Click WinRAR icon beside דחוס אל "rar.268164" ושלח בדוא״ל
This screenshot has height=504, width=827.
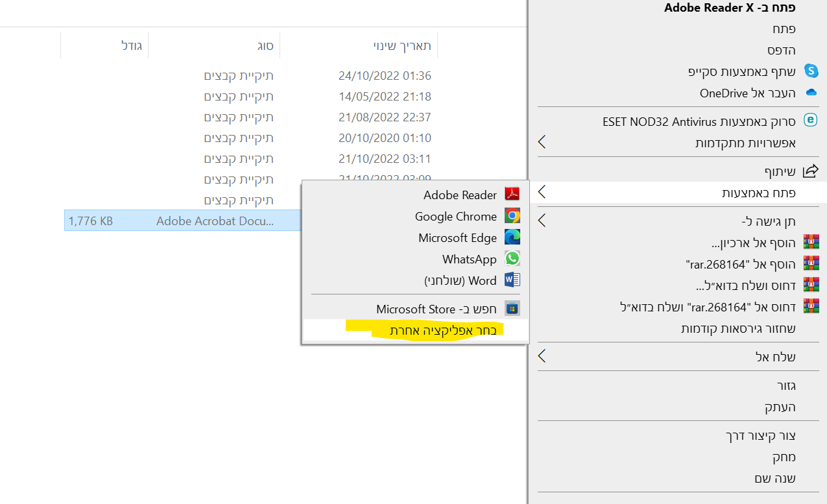point(811,306)
